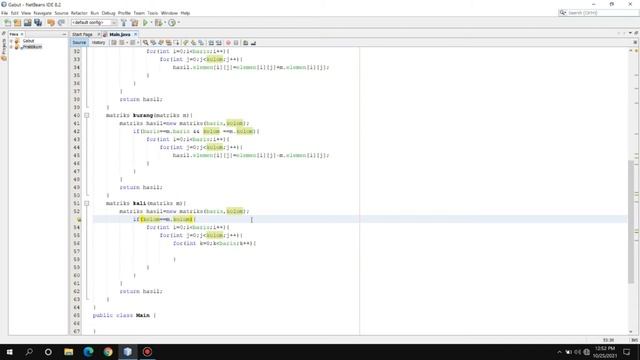Click the Debug Project toolbar icon
This screenshot has height=360, width=640.
click(158, 22)
